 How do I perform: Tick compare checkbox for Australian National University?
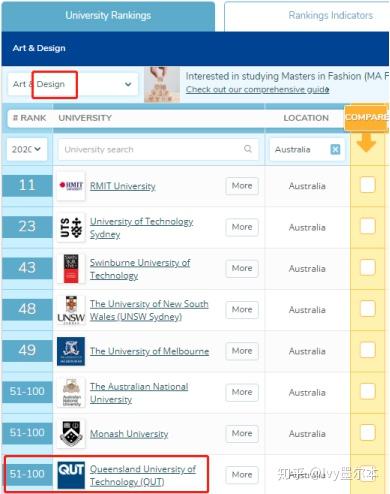[367, 392]
